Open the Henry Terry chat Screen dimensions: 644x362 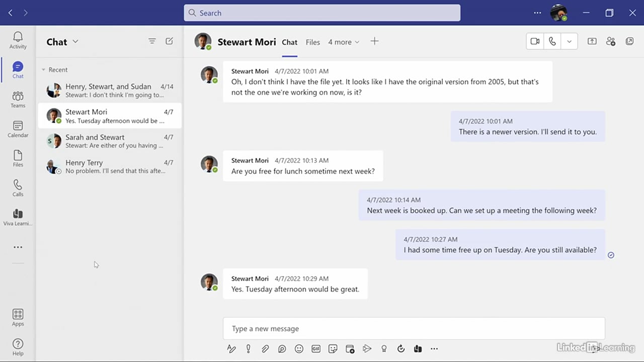click(110, 166)
